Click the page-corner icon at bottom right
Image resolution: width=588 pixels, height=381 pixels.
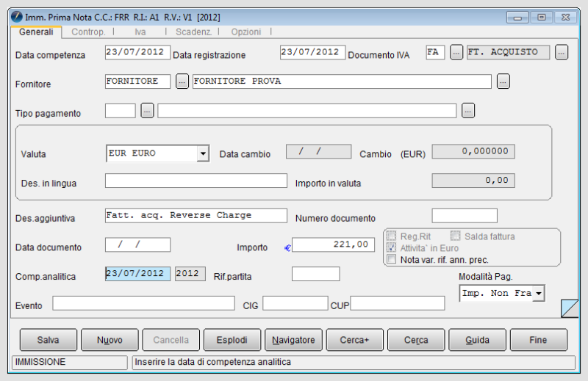(569, 308)
